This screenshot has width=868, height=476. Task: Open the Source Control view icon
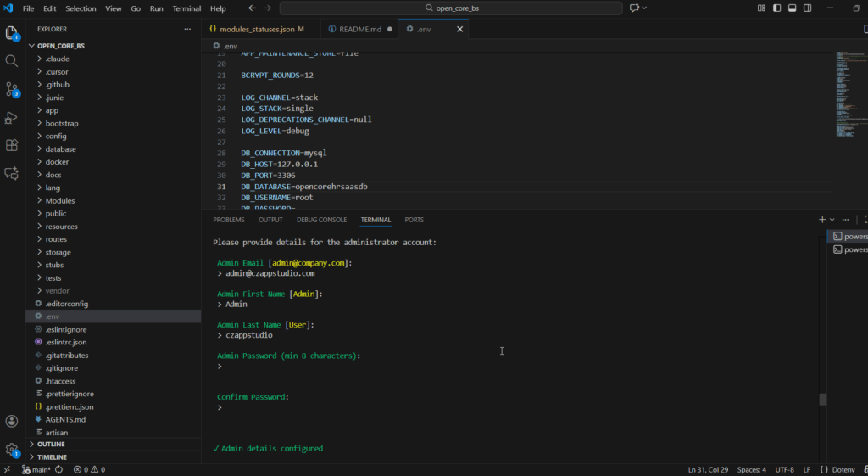pos(12,89)
